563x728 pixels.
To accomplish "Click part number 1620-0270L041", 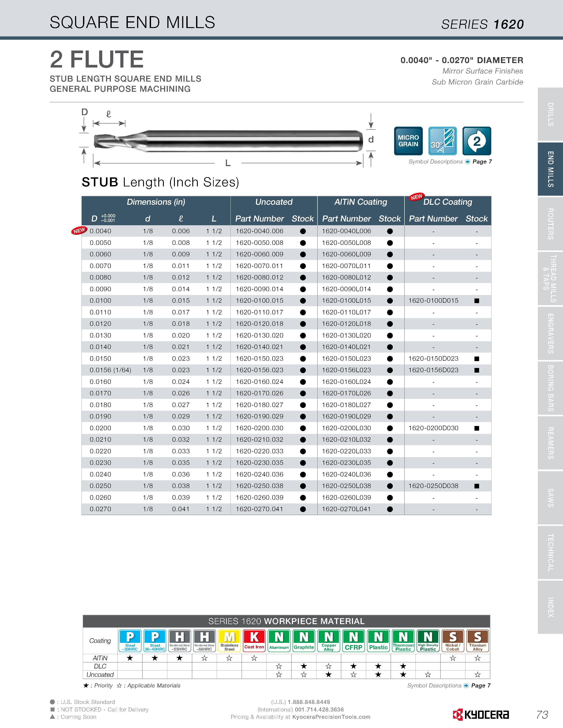I will tap(346, 509).
